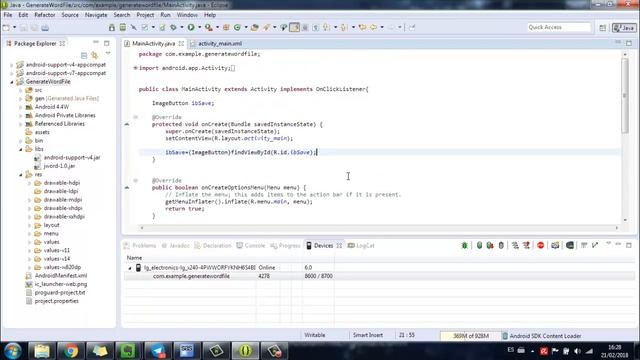Click the Open Perspective icon
The width and height of the screenshot is (640, 360).
point(602,28)
